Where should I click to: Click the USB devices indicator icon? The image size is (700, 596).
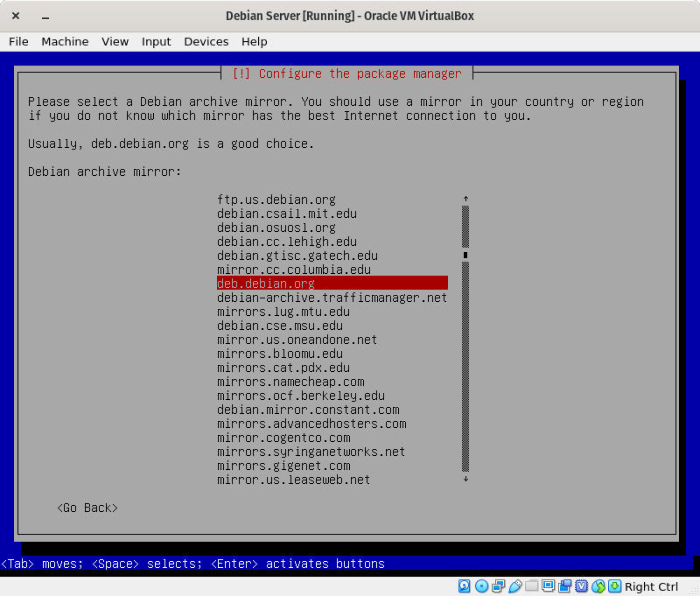[x=514, y=585]
